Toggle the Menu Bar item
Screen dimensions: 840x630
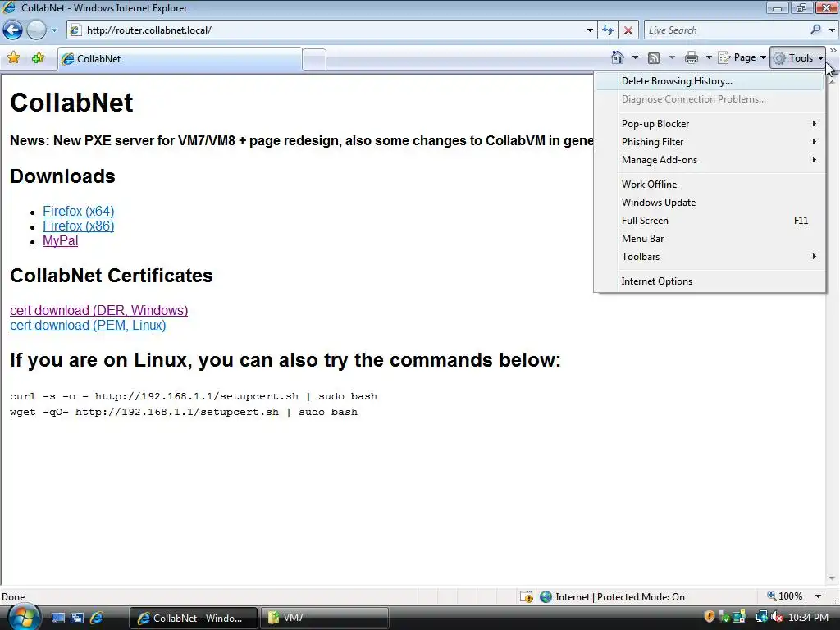(x=710, y=239)
